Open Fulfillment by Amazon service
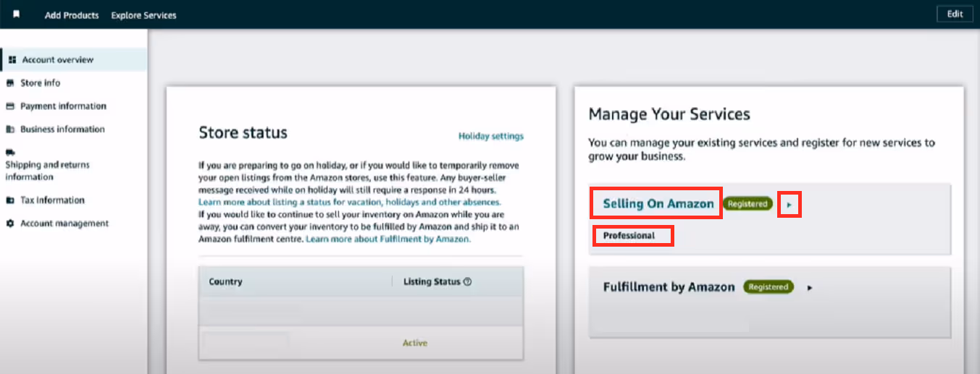The width and height of the screenshot is (980, 374). coord(669,287)
